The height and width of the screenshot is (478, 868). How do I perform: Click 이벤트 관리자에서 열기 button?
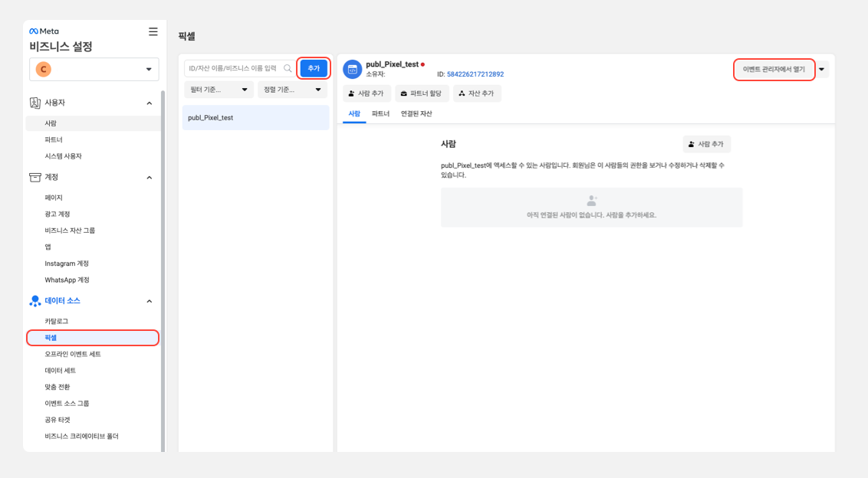(773, 69)
